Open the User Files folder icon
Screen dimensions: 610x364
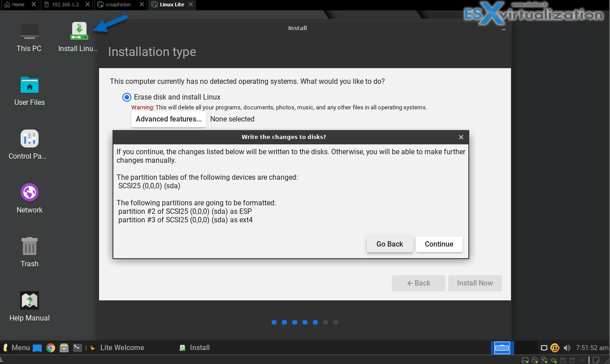click(29, 84)
